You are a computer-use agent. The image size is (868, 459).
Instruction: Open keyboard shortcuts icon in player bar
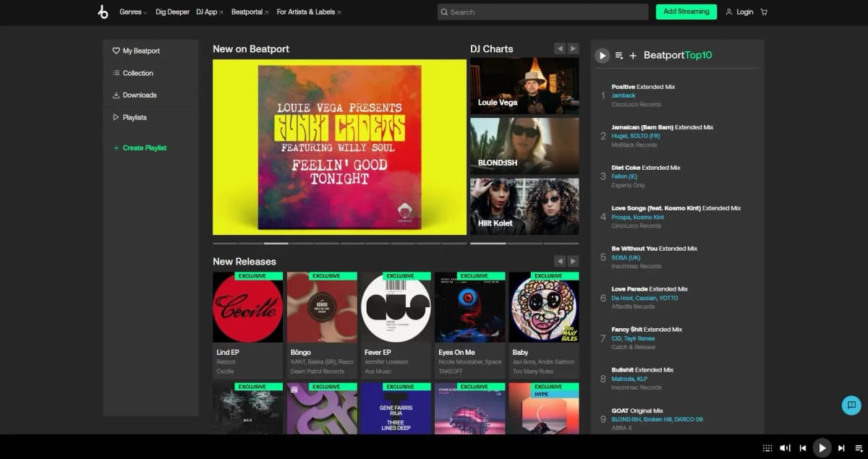[x=767, y=448]
